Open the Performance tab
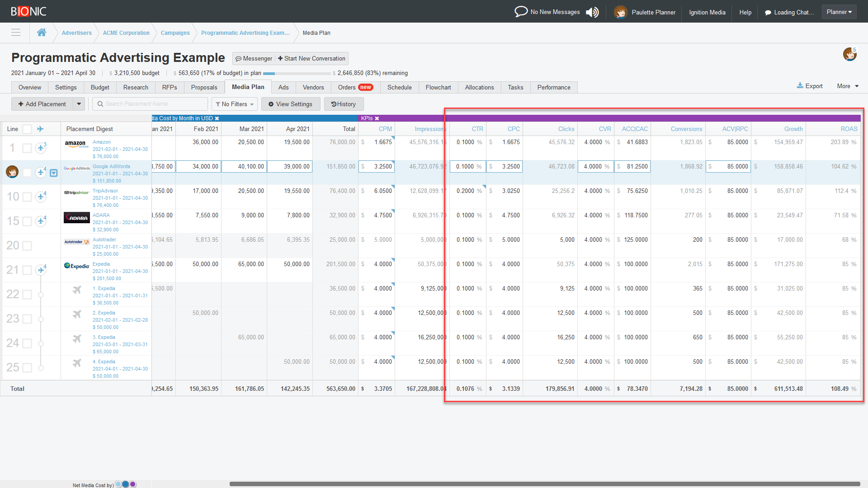868x488 pixels. pyautogui.click(x=554, y=87)
